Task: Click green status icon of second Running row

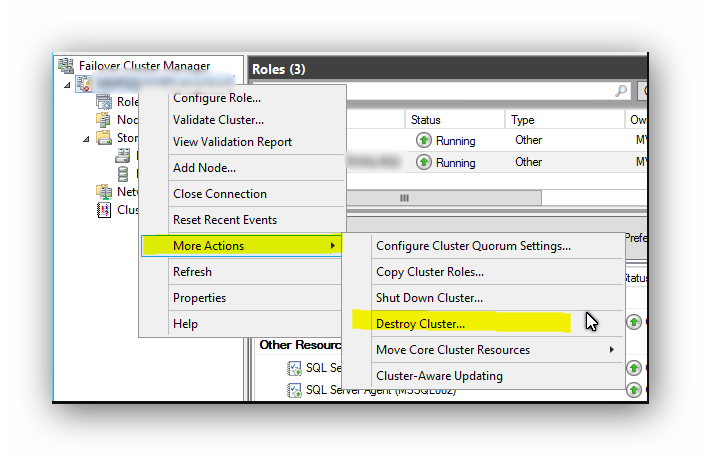Action: pyautogui.click(x=423, y=162)
